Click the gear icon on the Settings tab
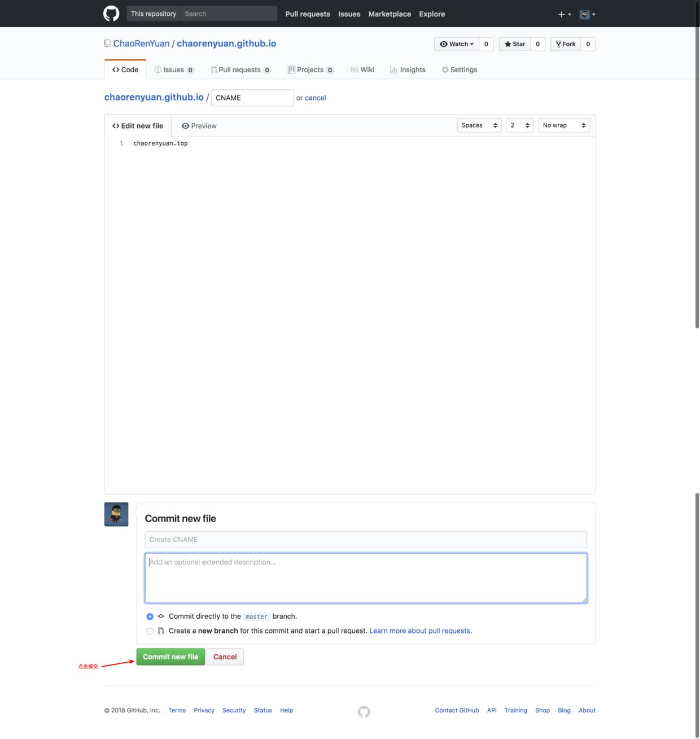 pos(445,69)
